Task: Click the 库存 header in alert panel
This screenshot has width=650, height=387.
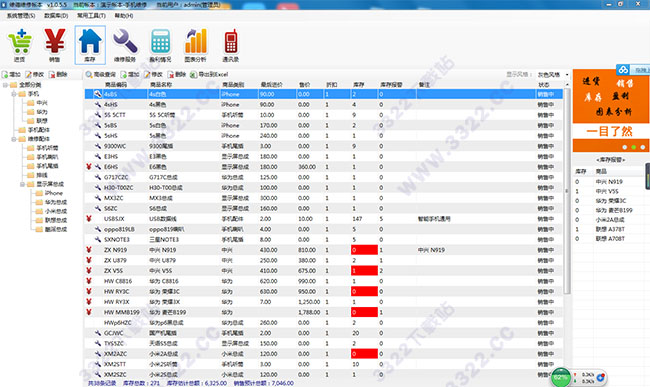Action: [x=580, y=171]
